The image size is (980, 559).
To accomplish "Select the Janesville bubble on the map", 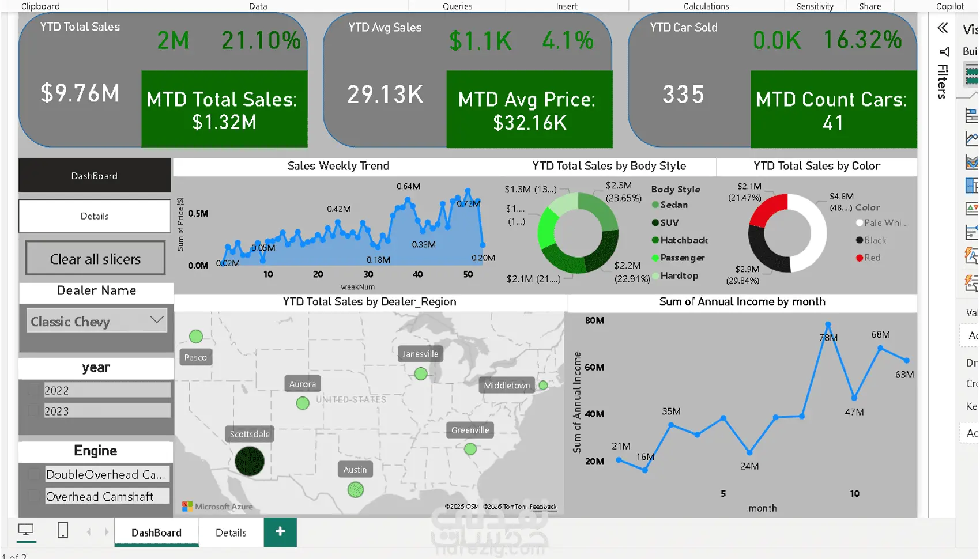I will 421,373.
